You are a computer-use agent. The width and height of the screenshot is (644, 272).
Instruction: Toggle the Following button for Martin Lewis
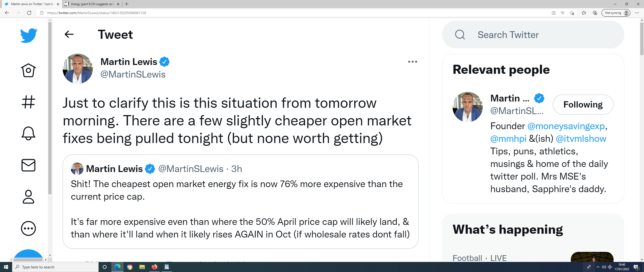(583, 105)
